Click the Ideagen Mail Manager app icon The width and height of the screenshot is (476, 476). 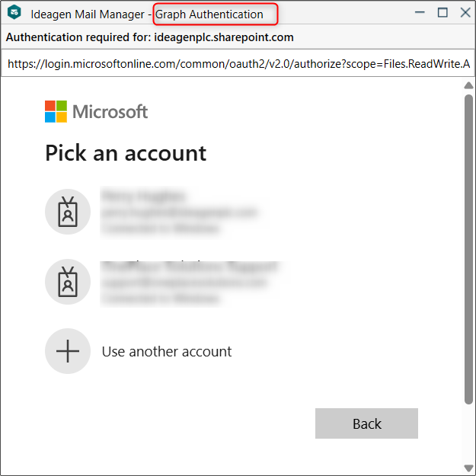click(x=14, y=14)
